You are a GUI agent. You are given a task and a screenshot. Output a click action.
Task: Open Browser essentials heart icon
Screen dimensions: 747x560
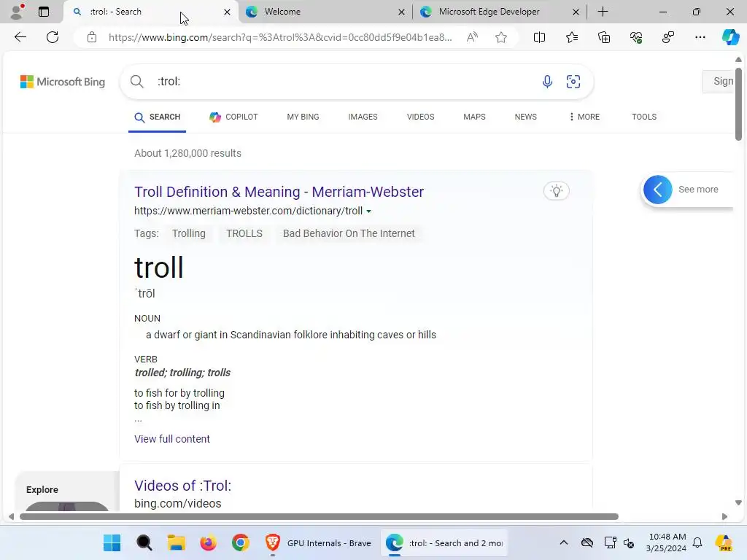pyautogui.click(x=636, y=37)
